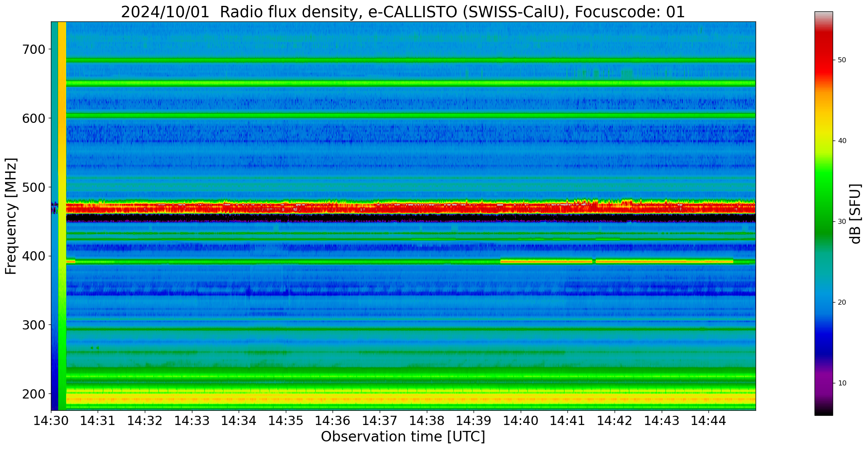Click the 14:41 time tick label

click(x=568, y=421)
